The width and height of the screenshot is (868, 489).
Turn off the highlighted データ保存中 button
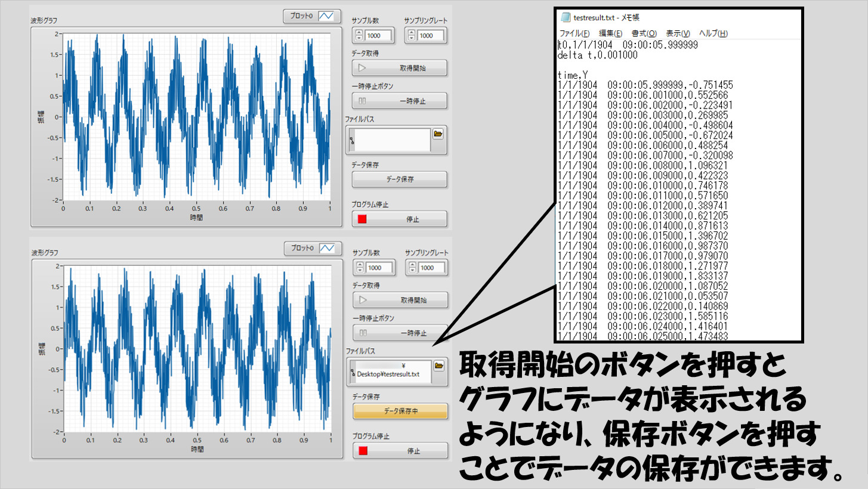pos(400,411)
